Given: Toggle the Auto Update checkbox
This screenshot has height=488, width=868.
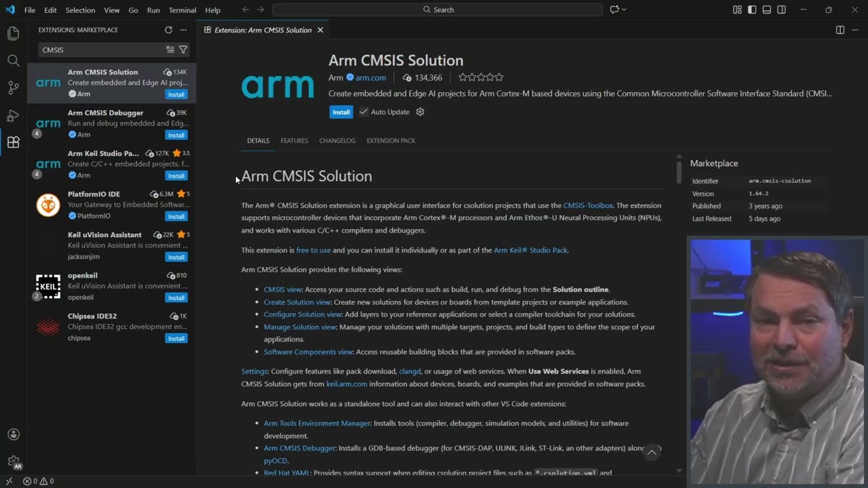Looking at the screenshot, I should pyautogui.click(x=363, y=112).
